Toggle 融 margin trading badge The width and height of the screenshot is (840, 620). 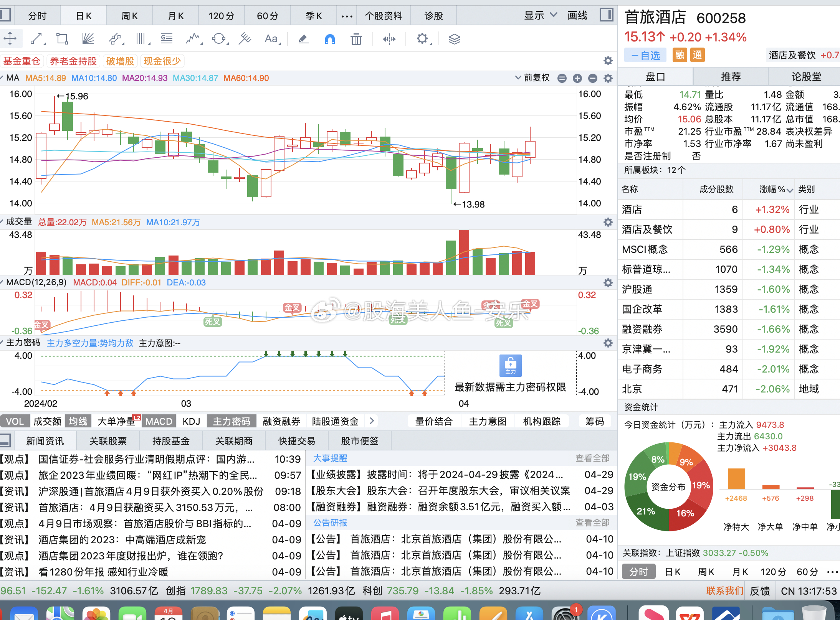click(680, 55)
